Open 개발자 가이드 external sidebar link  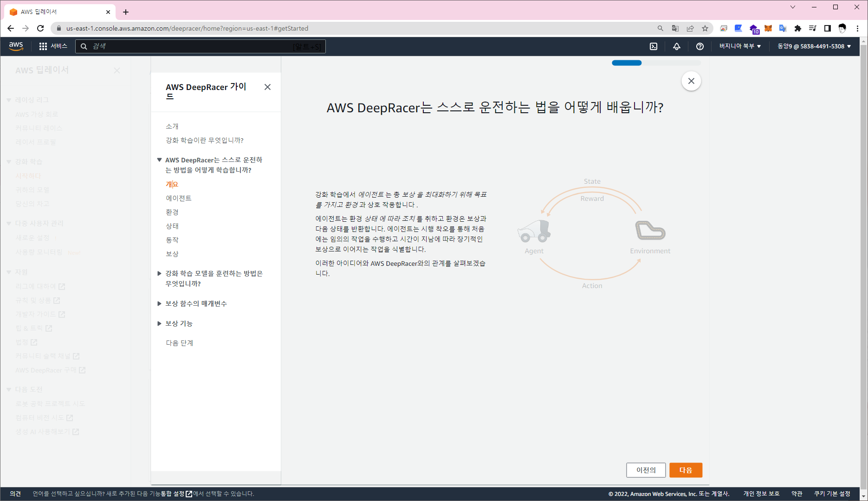40,314
